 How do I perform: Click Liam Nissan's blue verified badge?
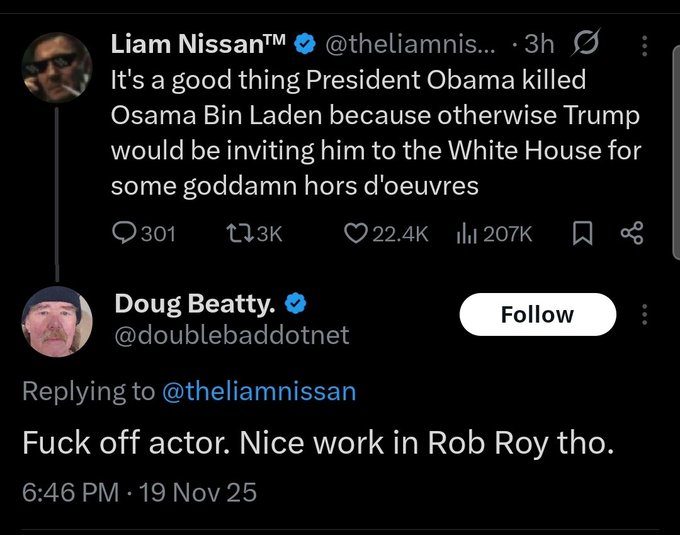[x=305, y=45]
